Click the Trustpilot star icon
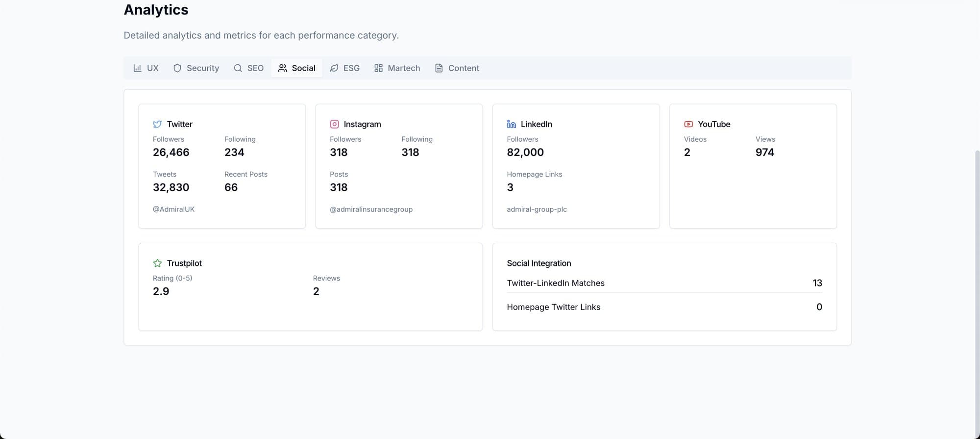Screen dimensions: 980x439 (157, 263)
